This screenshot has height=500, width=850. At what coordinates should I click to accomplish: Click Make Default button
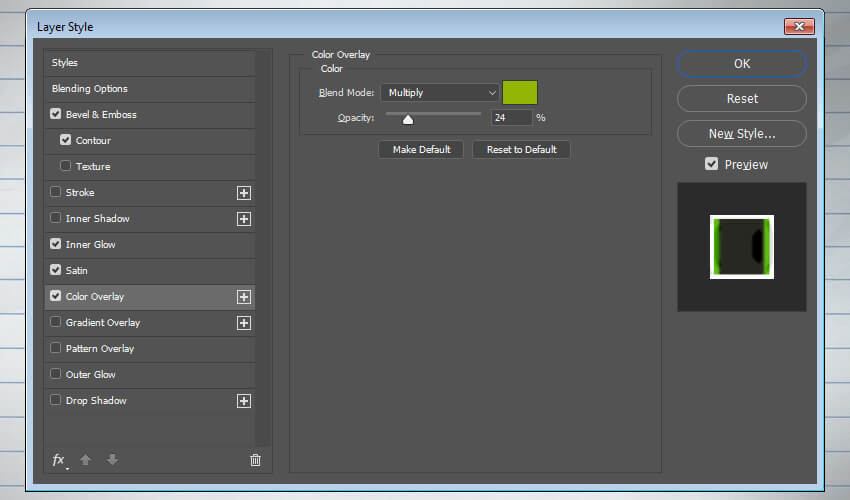click(421, 150)
